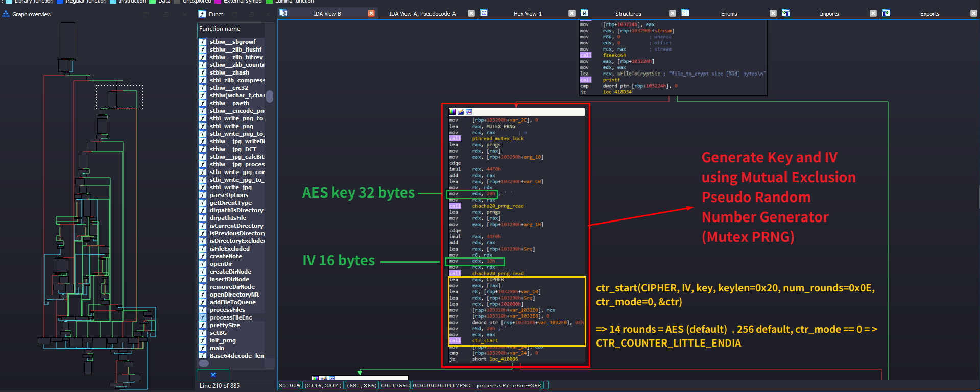Switch to the Hex View-1 tab
The height and width of the screenshot is (392, 980).
528,14
